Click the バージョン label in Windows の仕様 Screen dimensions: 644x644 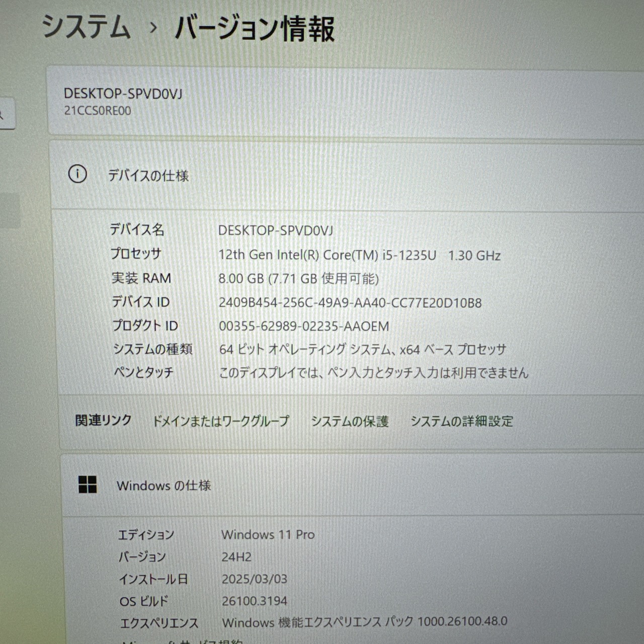tap(142, 557)
